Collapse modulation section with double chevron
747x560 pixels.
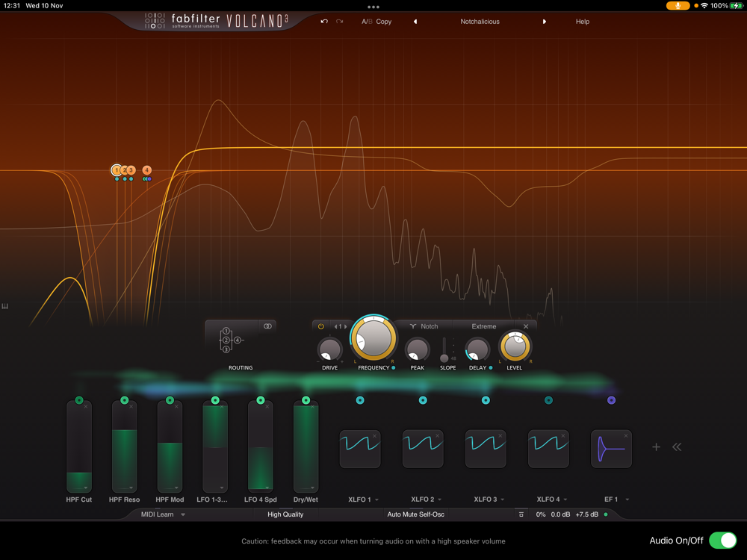(677, 447)
